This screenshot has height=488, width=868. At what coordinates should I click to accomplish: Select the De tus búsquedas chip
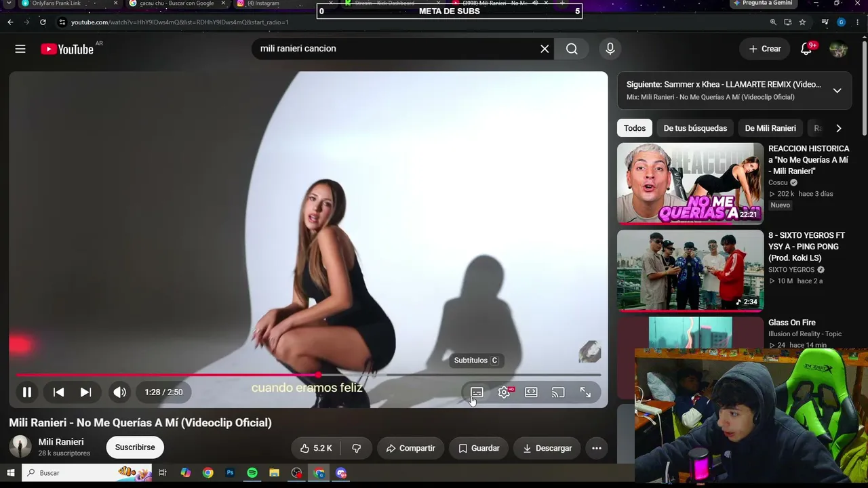click(x=695, y=128)
